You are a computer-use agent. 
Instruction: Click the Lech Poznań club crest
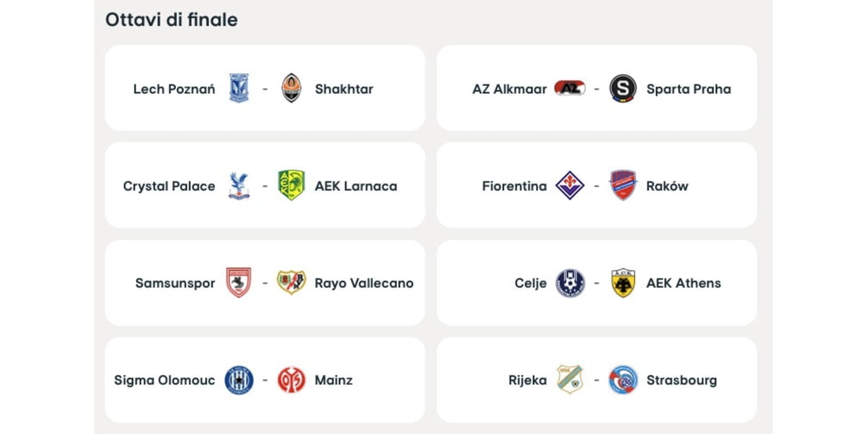239,88
